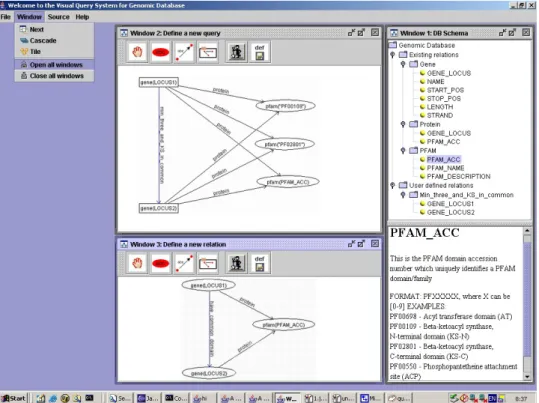Click the Window 1 DB Schema title icon
The image size is (539, 403).
[x=394, y=33]
